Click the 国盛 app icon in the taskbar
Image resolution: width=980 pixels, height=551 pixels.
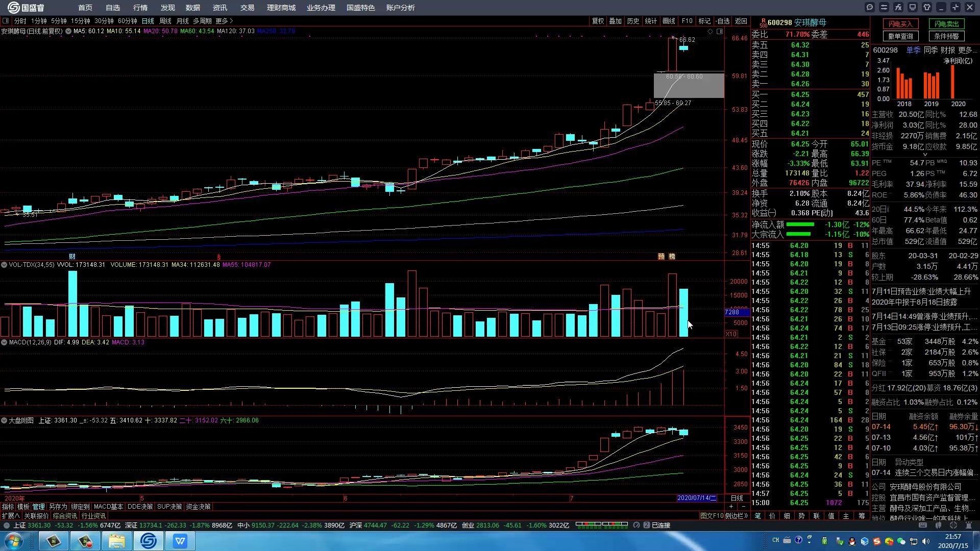(149, 541)
